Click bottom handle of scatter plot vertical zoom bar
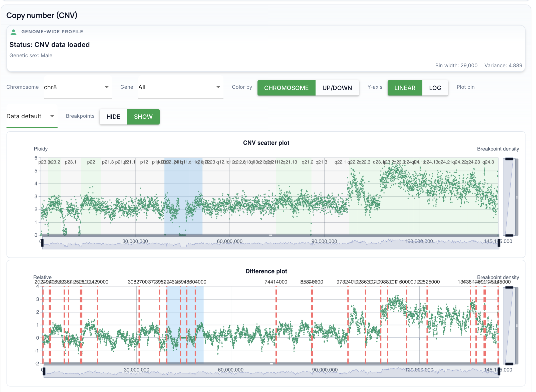The image size is (536, 392). 509,235
